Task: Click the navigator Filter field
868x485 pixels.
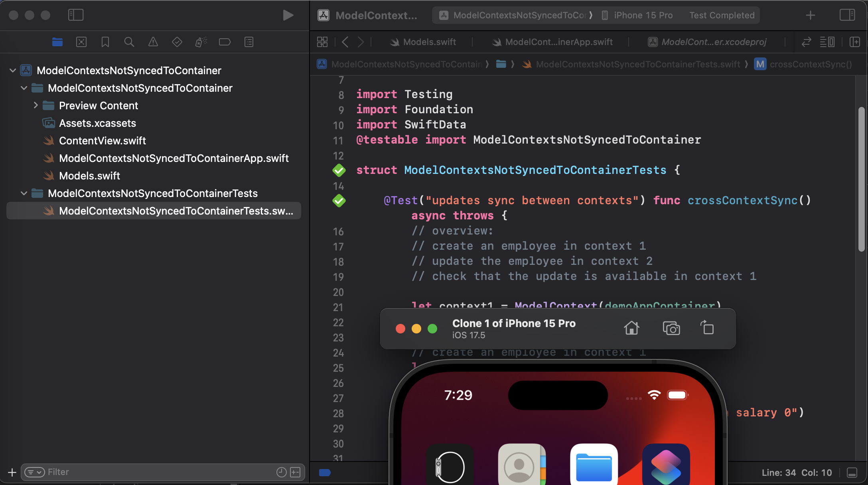Action: (x=160, y=472)
